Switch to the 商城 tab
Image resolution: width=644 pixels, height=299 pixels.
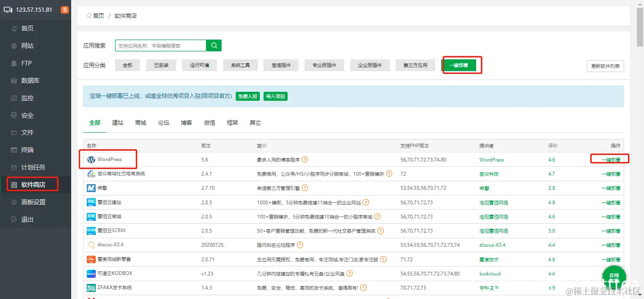click(x=140, y=123)
